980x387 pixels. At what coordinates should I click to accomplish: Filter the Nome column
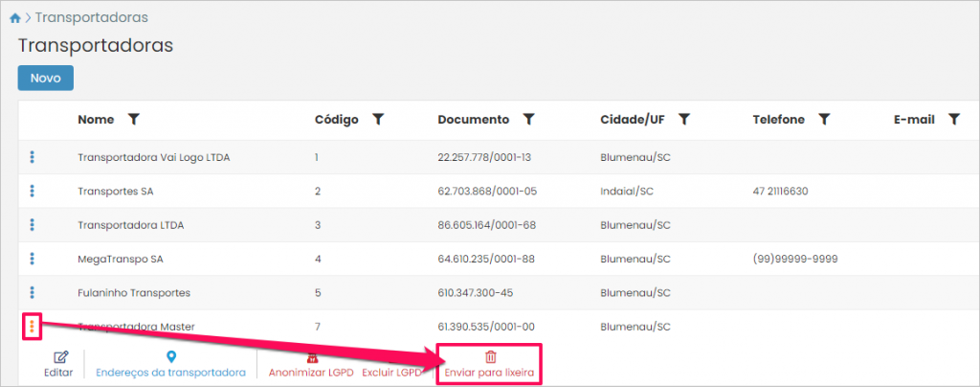(x=134, y=120)
